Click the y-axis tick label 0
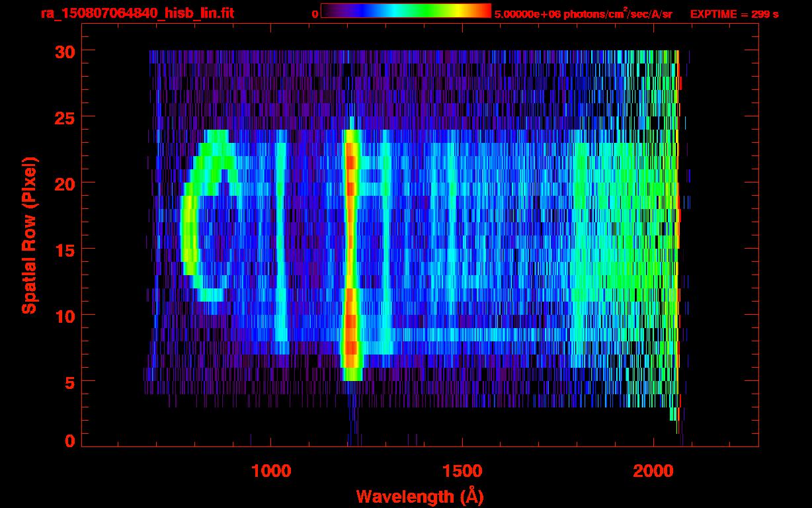Screen dimensions: 812x508 click(71, 441)
